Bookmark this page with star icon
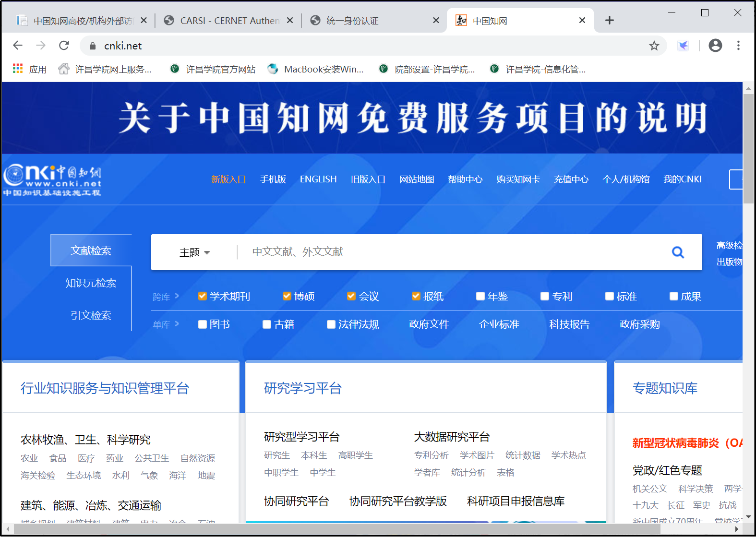Viewport: 756px width, 537px height. coord(654,46)
